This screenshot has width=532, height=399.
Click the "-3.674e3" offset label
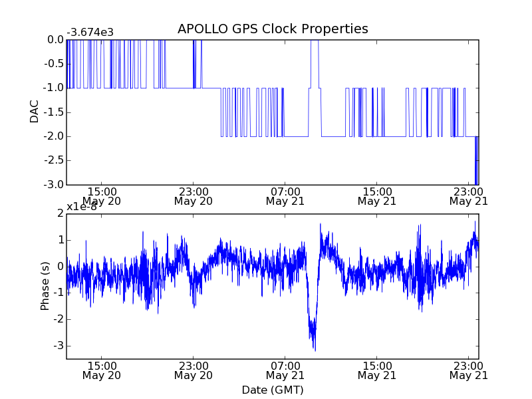pyautogui.click(x=90, y=33)
